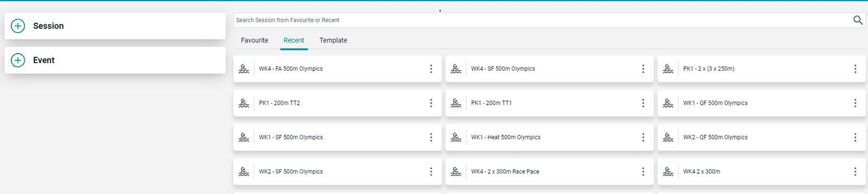This screenshot has width=868, height=194.
Task: Click swimmer icon on WK2 - QF 500m Olympics
Action: pos(668,137)
